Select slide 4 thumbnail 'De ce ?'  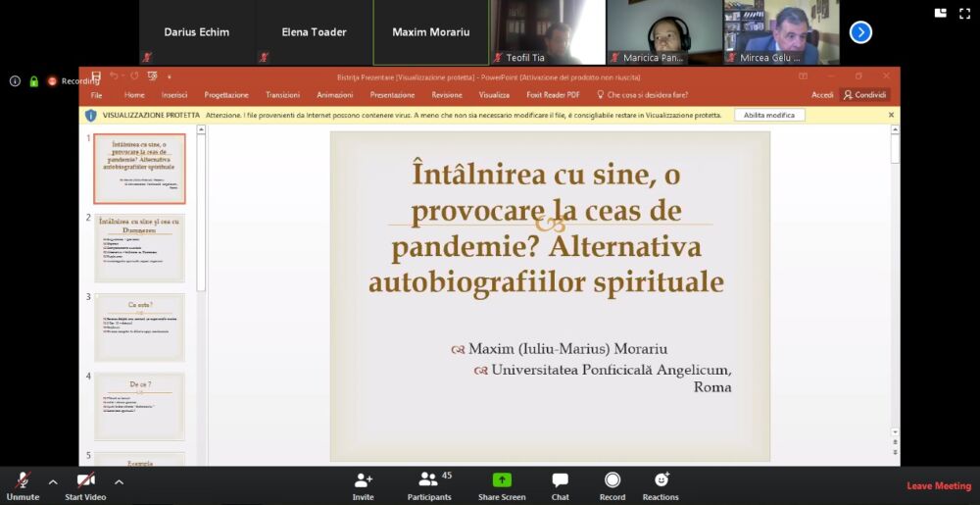coord(139,407)
